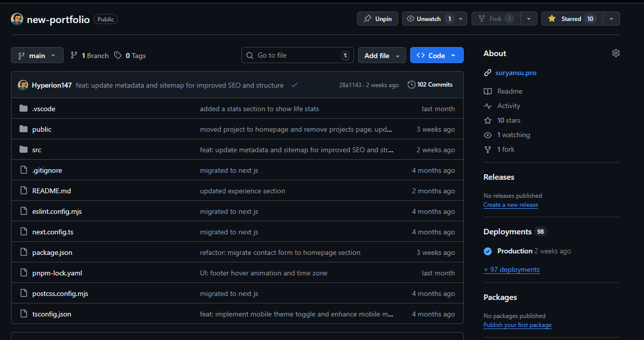Image resolution: width=644 pixels, height=340 pixels.
Task: Open 'added a stats section to show life stats' commit
Action: (x=259, y=108)
